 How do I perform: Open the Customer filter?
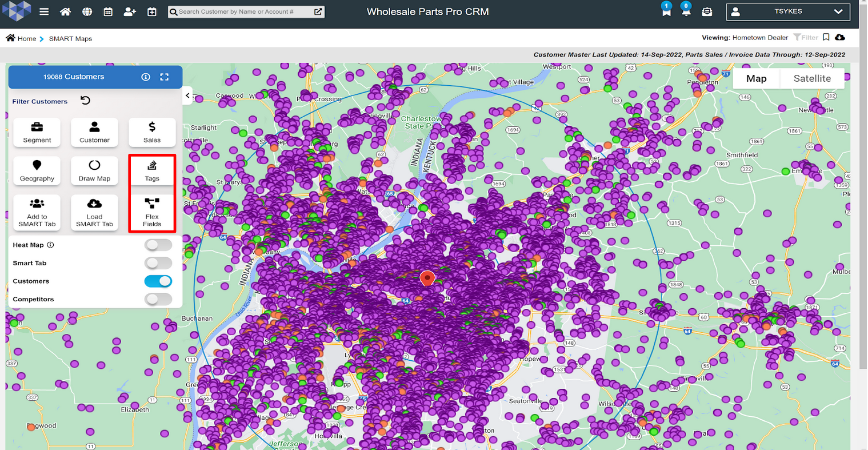94,132
